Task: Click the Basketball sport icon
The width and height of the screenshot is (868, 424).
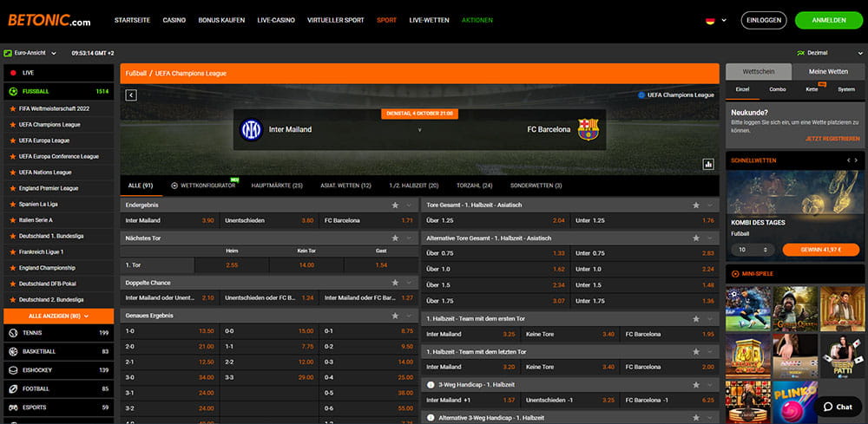Action: (x=13, y=351)
